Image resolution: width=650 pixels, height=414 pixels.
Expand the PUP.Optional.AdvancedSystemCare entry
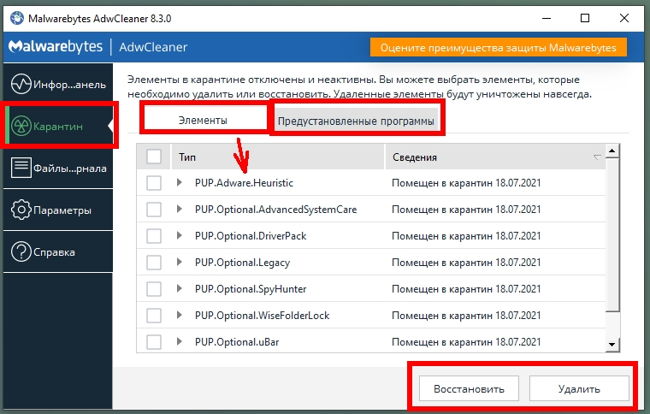click(179, 209)
